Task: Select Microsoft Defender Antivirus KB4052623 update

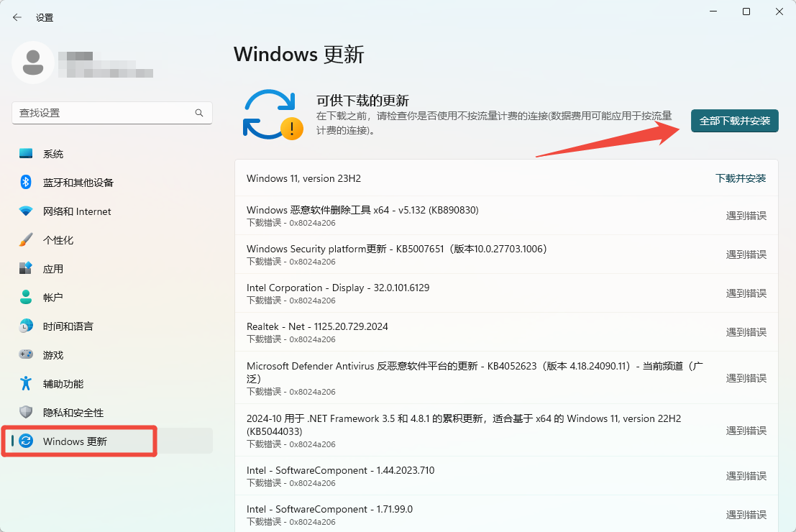Action: (506, 377)
